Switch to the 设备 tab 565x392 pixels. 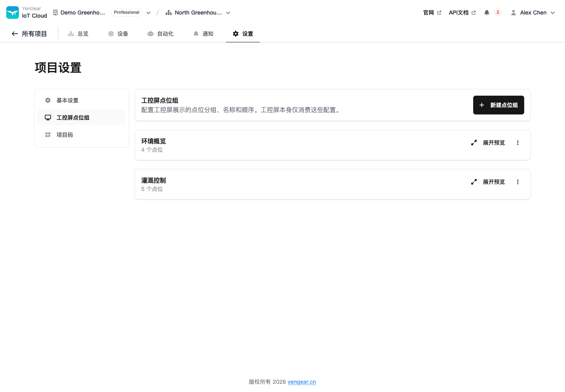(118, 34)
